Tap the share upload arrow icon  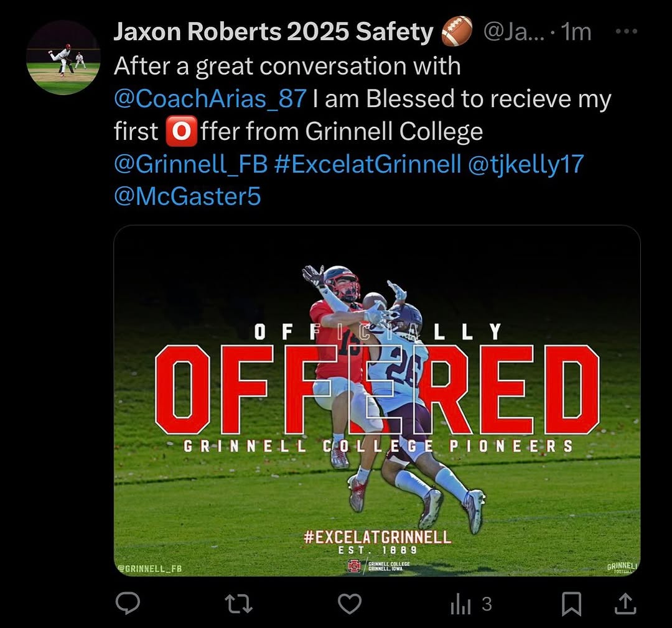click(x=625, y=604)
